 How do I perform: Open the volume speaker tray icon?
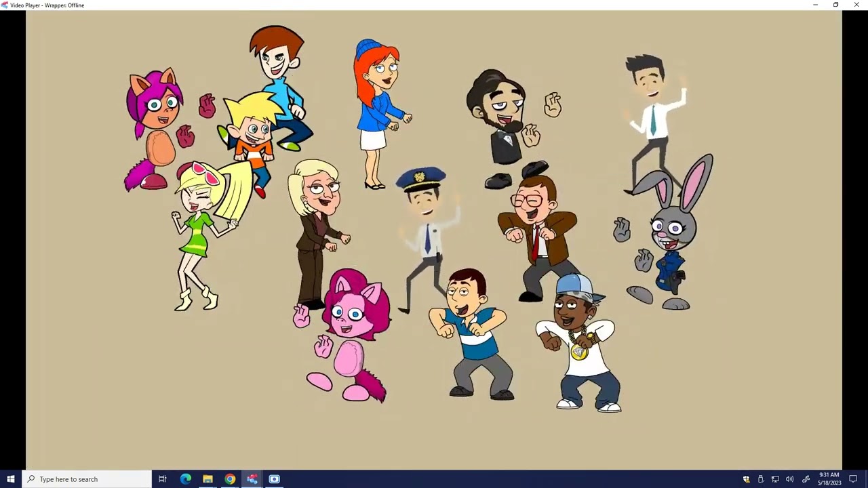pyautogui.click(x=790, y=479)
